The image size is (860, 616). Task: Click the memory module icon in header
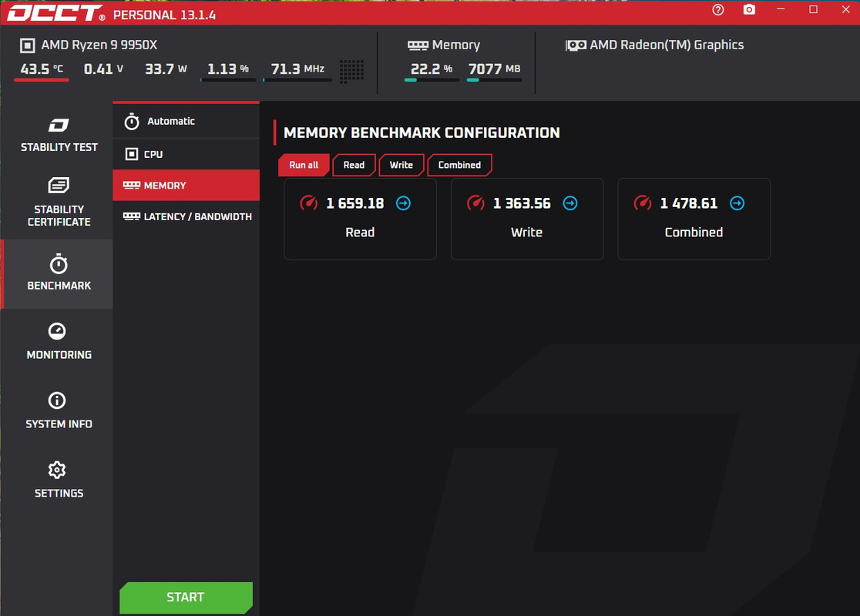(418, 45)
